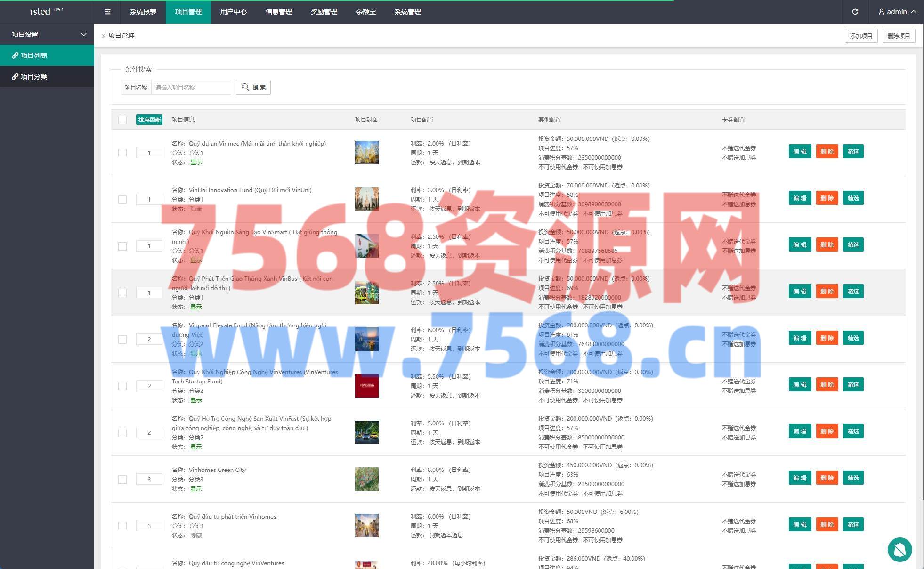Focus the 项目名称 search input field
The image size is (924, 569).
191,87
